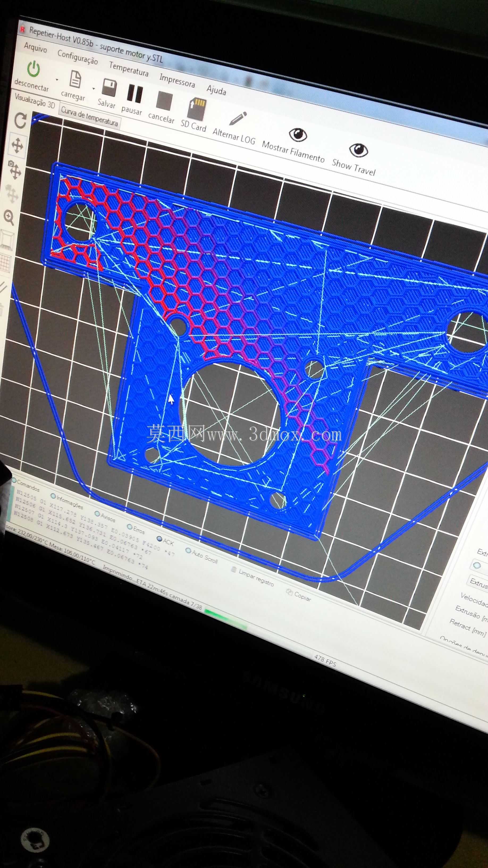Open the SD Card manager icon
This screenshot has height=868, width=488.
(x=197, y=108)
